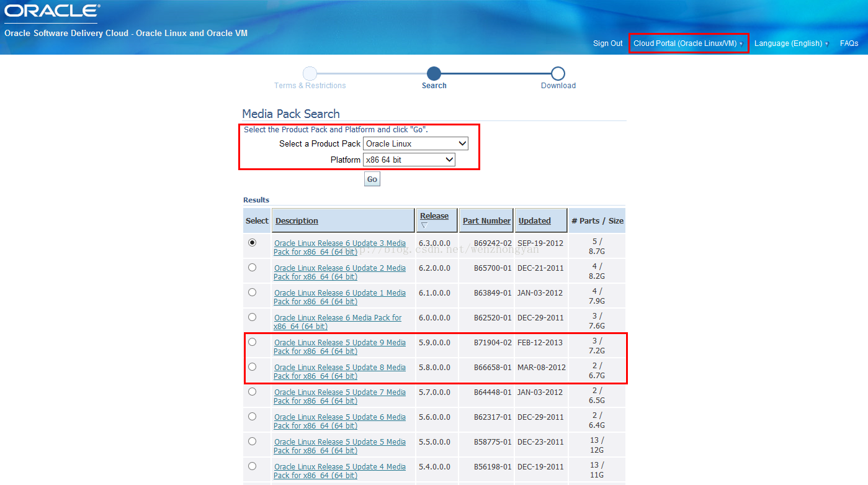The height and width of the screenshot is (485, 868).
Task: Select the Download step circle
Action: [x=558, y=74]
